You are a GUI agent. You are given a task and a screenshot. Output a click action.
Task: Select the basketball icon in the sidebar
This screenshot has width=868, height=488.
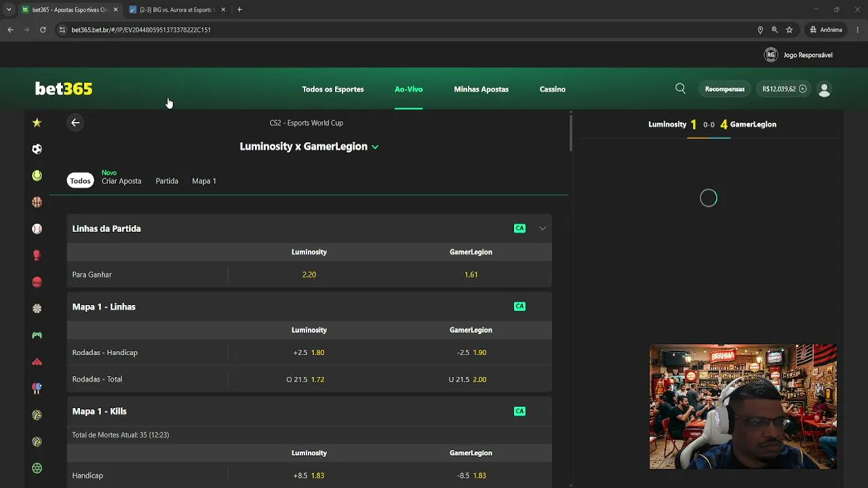37,202
